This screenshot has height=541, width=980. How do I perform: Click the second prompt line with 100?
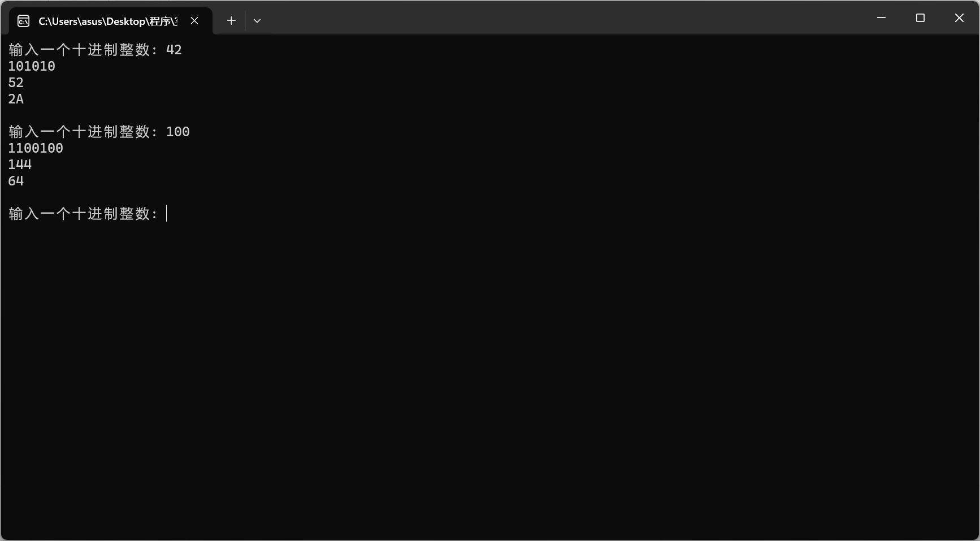99,132
